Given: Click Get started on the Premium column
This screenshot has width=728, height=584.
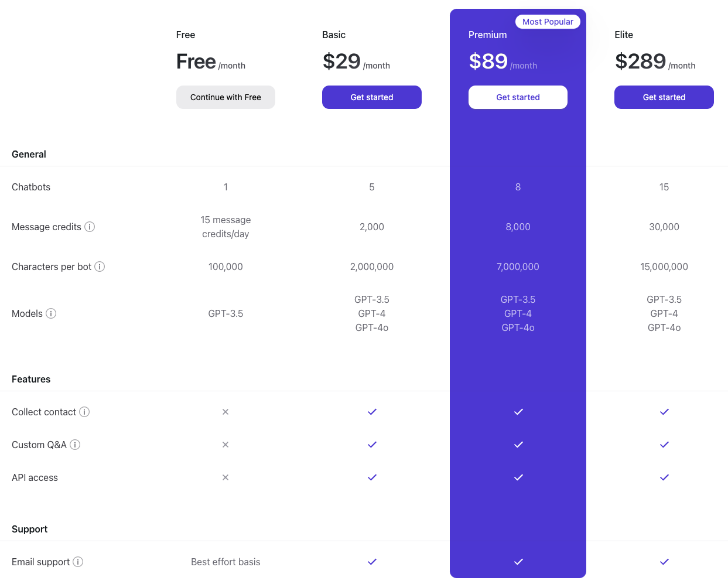Looking at the screenshot, I should (518, 97).
